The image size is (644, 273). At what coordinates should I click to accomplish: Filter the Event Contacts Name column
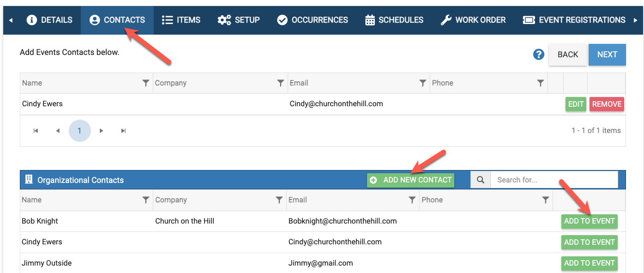point(145,83)
